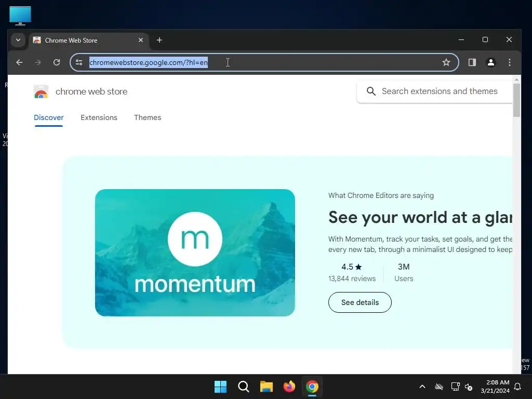532x399 pixels.
Task: Click the address bar URL text
Action: pos(148,62)
